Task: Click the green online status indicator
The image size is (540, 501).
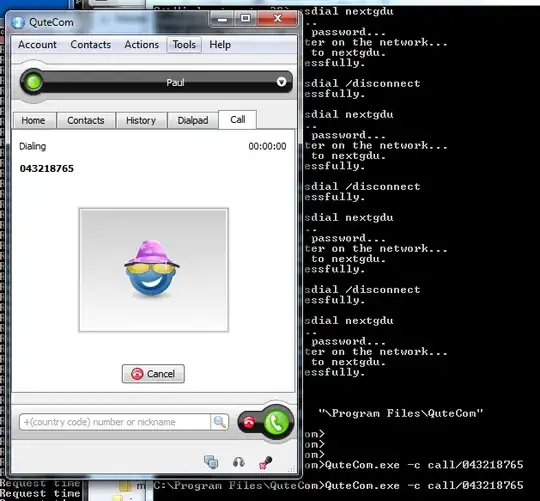Action: [x=33, y=82]
